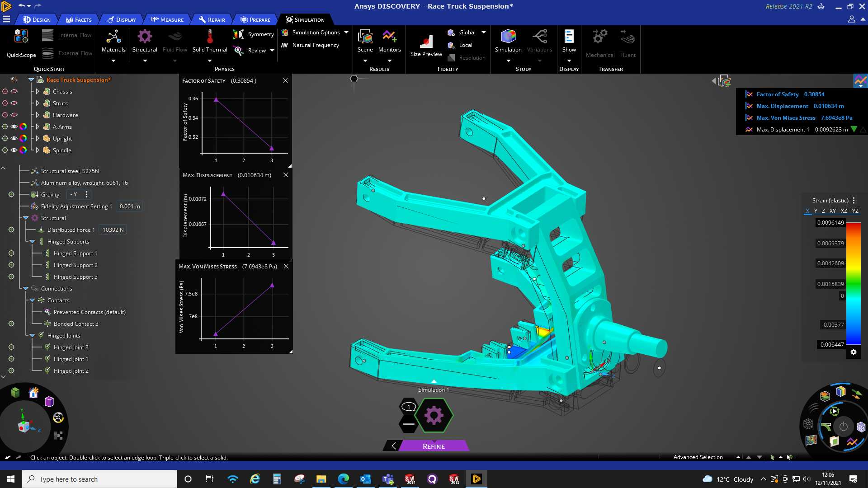Edit Fidelity Adjustment Setting value 0.001 m
Viewport: 868px width, 488px height.
click(130, 206)
